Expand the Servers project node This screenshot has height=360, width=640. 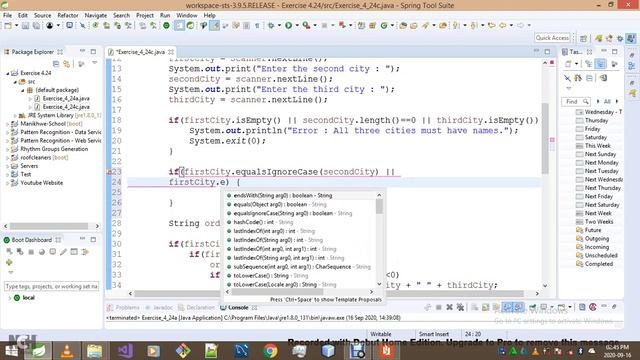click(7, 166)
